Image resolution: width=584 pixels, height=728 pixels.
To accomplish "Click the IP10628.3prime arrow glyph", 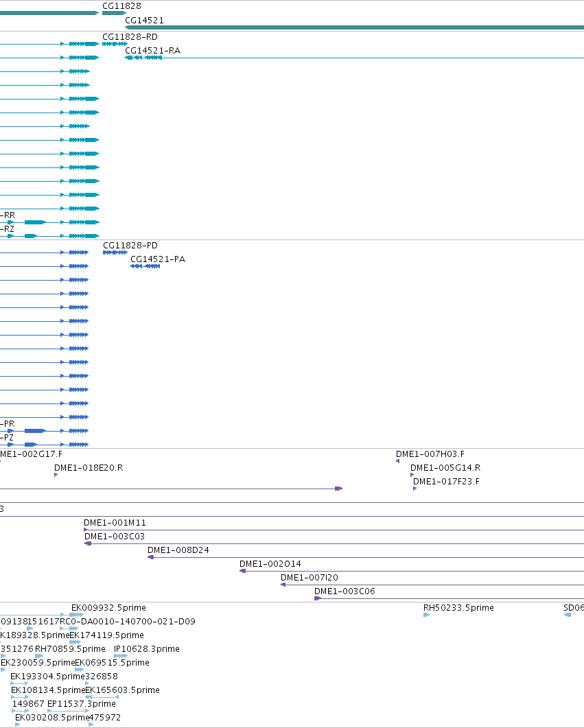I will pyautogui.click(x=121, y=656).
